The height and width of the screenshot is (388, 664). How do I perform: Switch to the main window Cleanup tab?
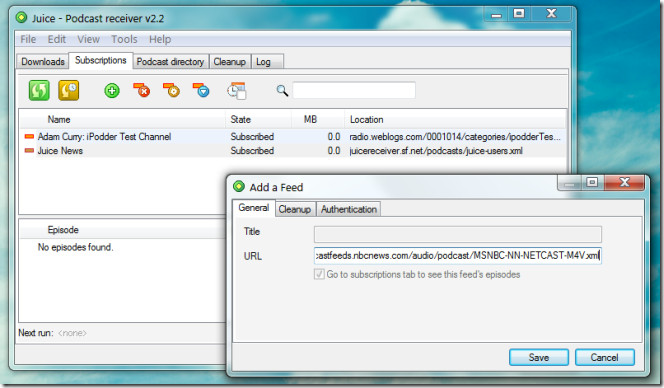click(230, 62)
